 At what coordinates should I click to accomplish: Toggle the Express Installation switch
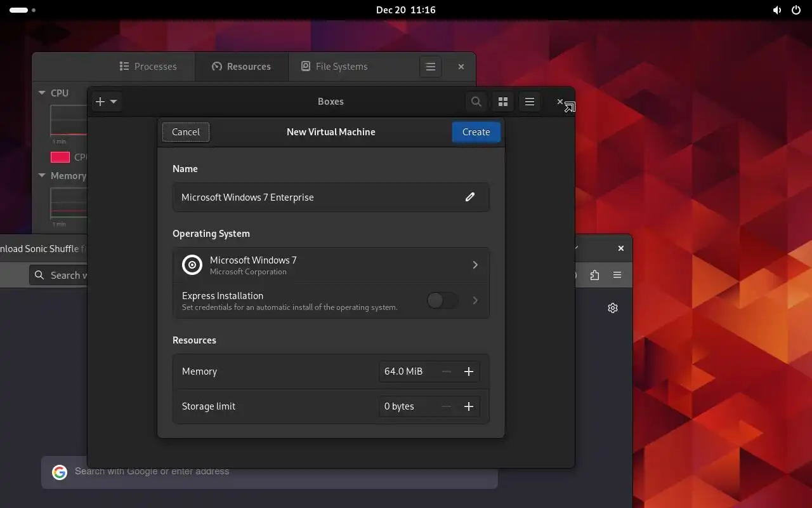pos(442,300)
